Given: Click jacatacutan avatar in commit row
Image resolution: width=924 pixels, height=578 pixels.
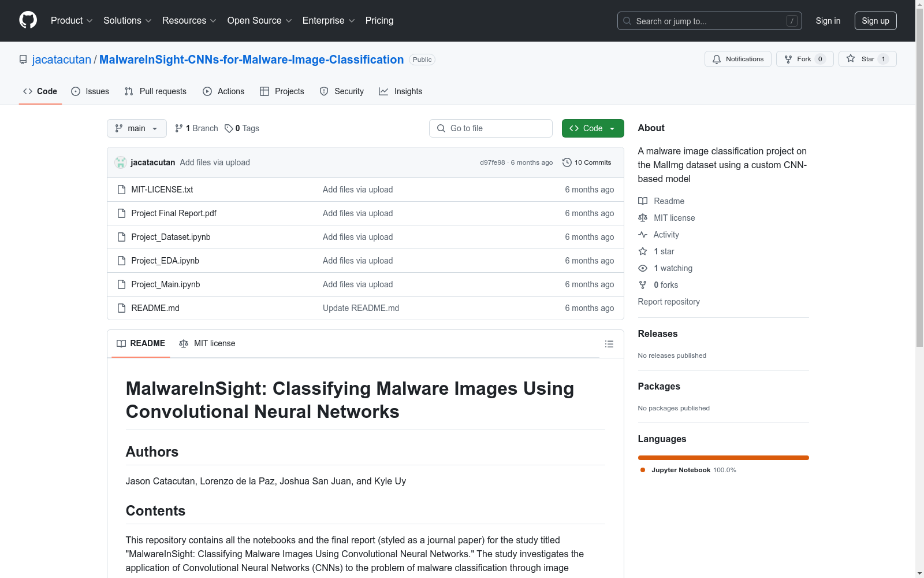Looking at the screenshot, I should (x=121, y=162).
